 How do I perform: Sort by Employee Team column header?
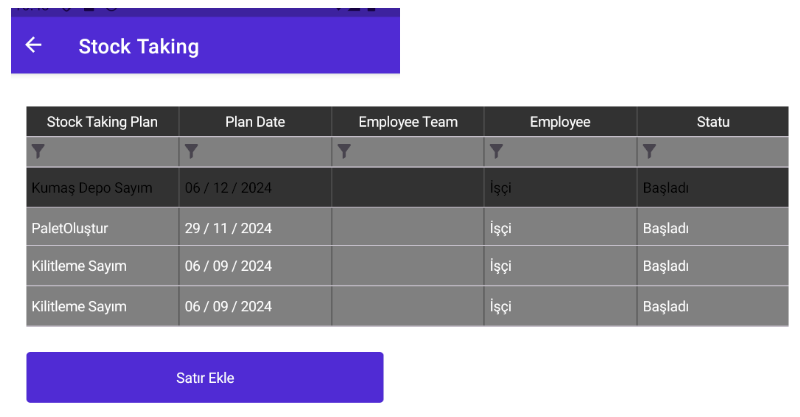tap(408, 122)
